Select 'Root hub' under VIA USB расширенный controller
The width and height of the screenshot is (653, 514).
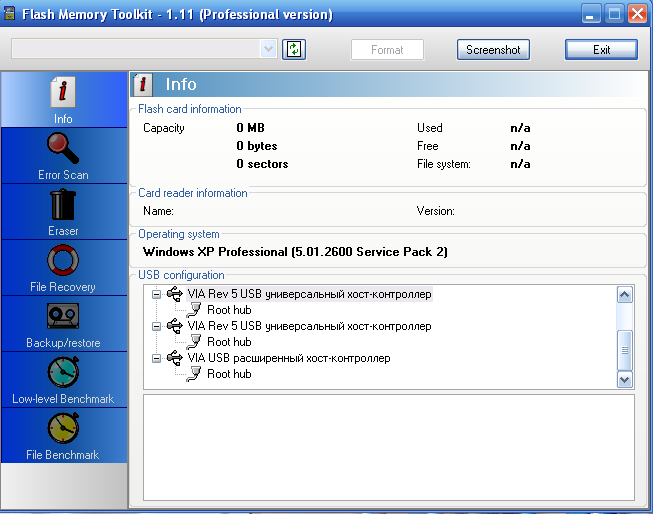pos(229,374)
